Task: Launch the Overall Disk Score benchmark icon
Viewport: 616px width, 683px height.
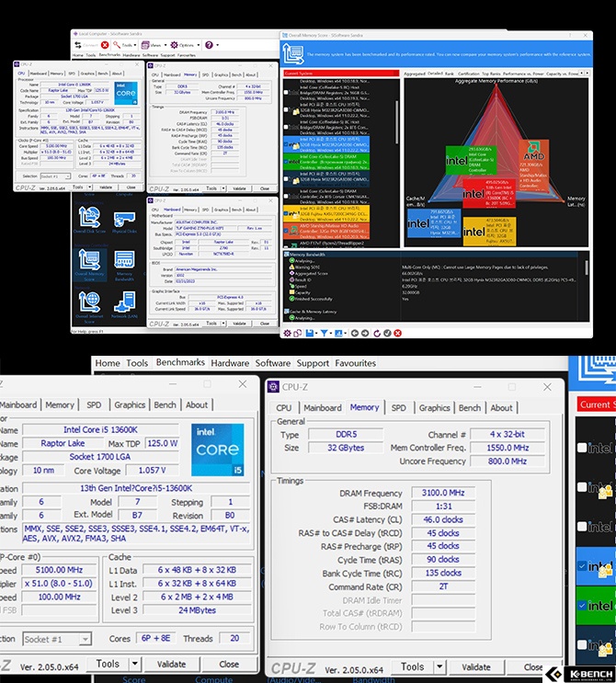Action: (x=89, y=217)
